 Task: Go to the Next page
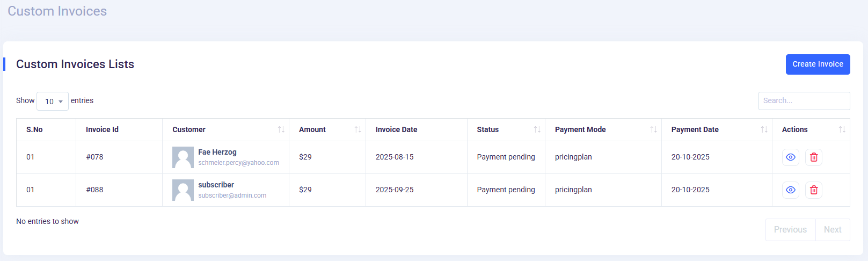tap(833, 230)
